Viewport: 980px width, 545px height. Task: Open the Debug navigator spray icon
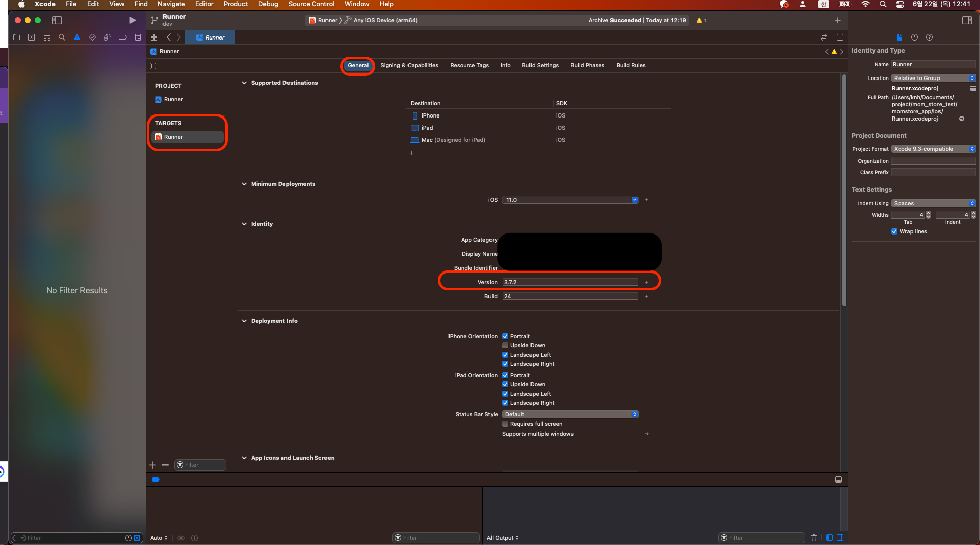(107, 37)
